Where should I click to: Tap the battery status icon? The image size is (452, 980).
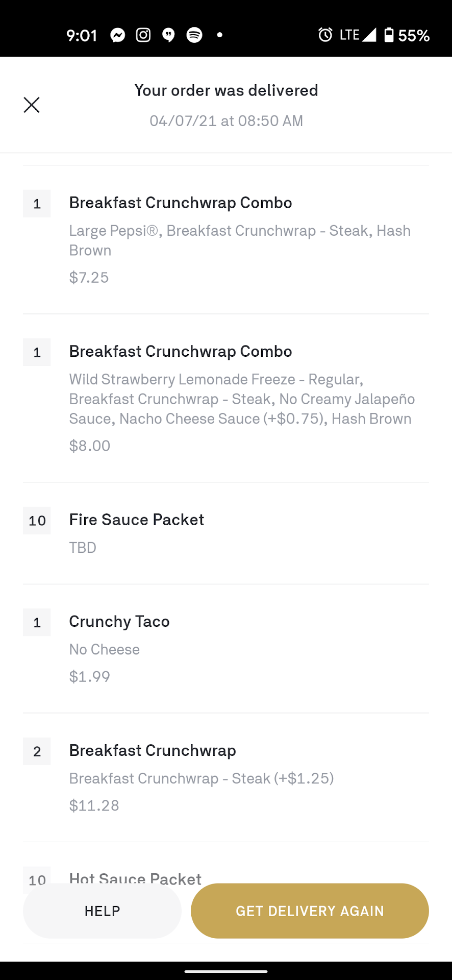tap(389, 35)
